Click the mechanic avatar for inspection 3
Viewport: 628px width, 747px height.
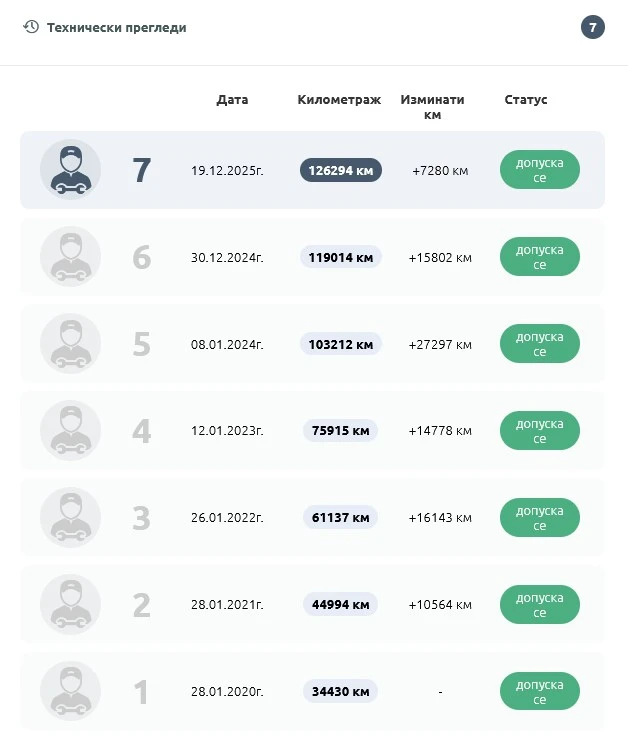tap(70, 518)
